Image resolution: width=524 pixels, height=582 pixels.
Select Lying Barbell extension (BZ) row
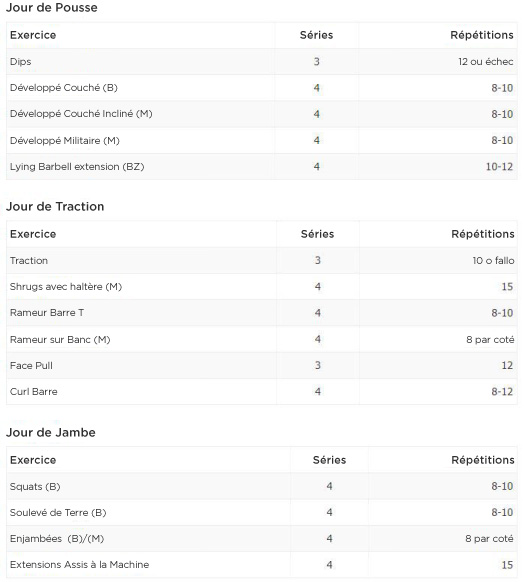click(x=262, y=167)
